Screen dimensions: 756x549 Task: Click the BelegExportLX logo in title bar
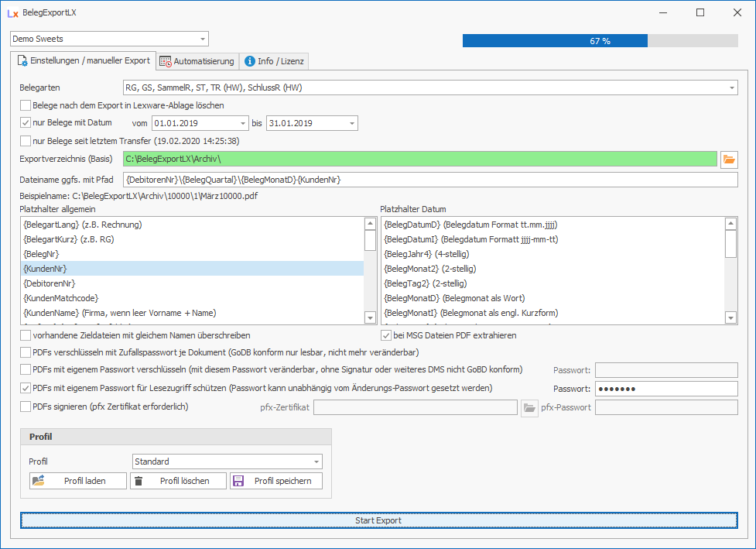(x=12, y=13)
